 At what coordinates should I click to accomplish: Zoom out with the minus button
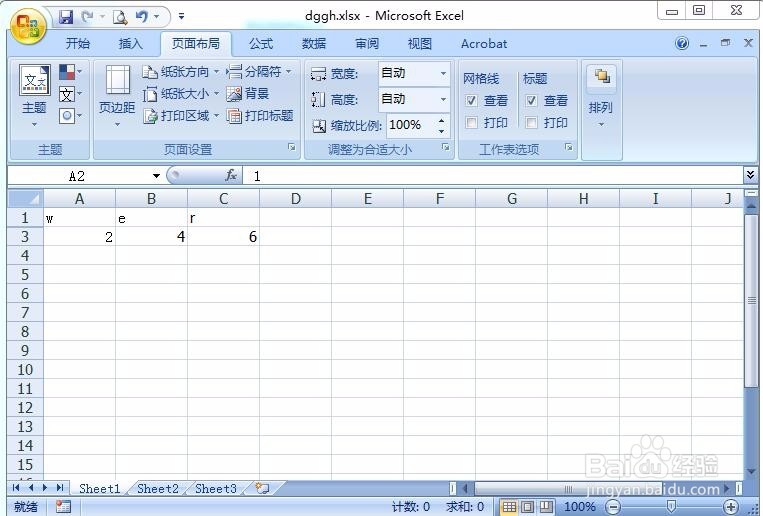(x=614, y=507)
